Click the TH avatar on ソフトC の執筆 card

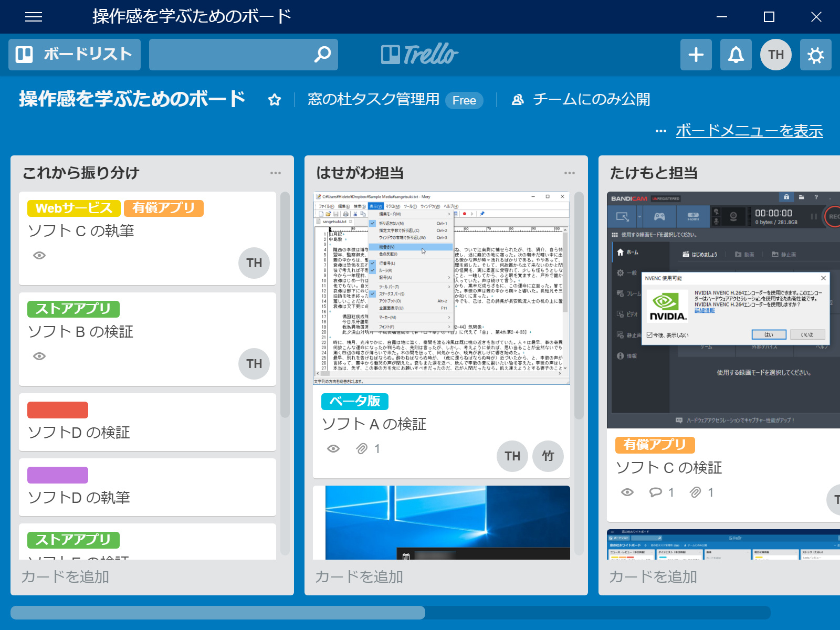coord(254,263)
